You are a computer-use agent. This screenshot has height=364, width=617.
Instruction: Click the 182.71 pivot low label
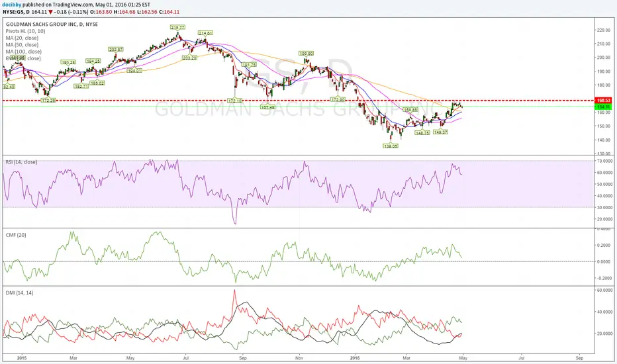pos(81,86)
